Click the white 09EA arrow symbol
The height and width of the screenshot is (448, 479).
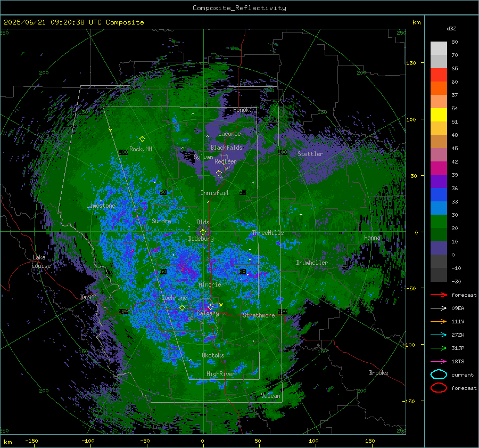(x=439, y=308)
